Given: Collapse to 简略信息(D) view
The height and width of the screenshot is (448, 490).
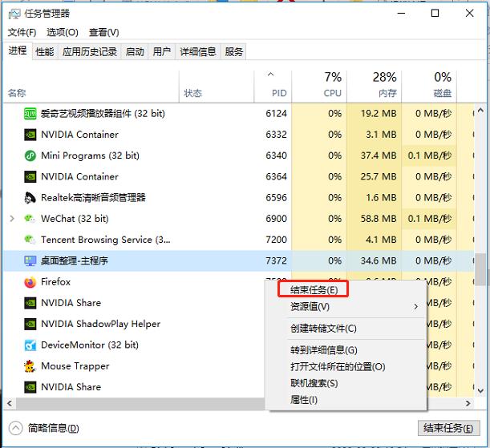Looking at the screenshot, I should pos(44,428).
